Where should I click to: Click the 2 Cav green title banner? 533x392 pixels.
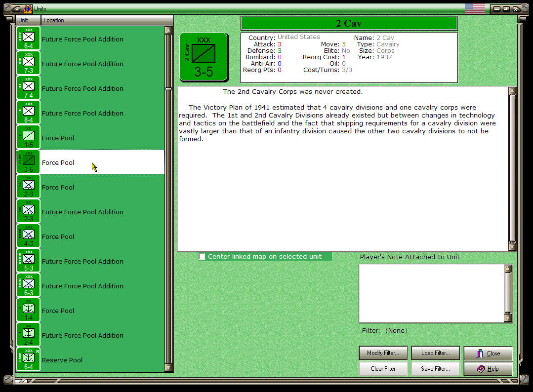coord(349,23)
